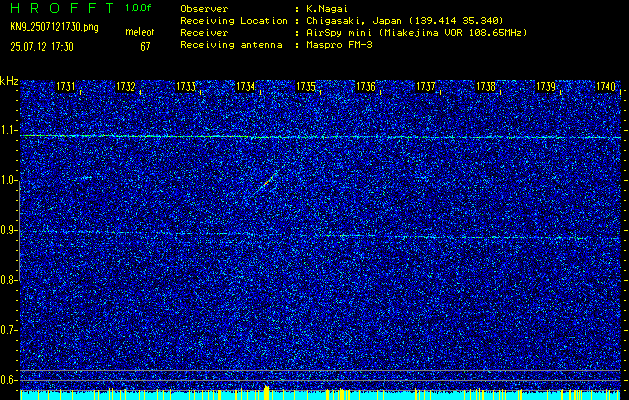
Task: Click the 1.1 kHz axis label
Action: (x=9, y=130)
